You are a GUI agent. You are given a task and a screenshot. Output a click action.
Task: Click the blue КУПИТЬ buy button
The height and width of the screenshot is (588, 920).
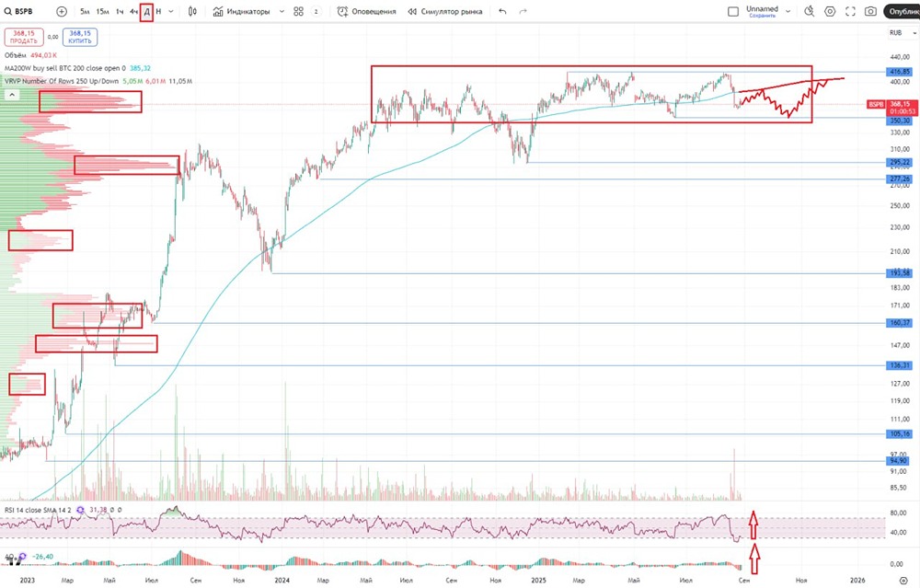[80, 37]
